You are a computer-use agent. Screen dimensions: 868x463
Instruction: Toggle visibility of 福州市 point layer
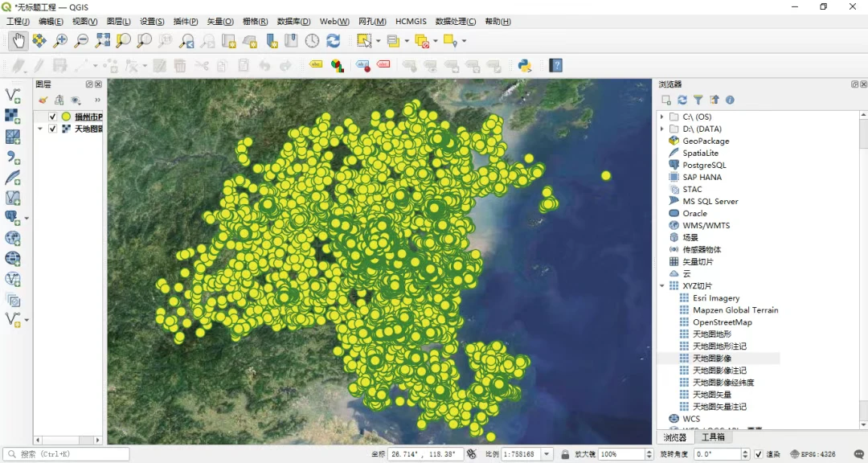click(53, 117)
